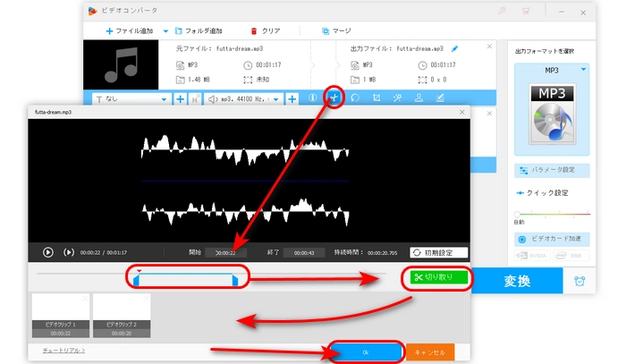The image size is (626, 364).
Task: Open the チュートリアル link
Action: pyautogui.click(x=63, y=351)
